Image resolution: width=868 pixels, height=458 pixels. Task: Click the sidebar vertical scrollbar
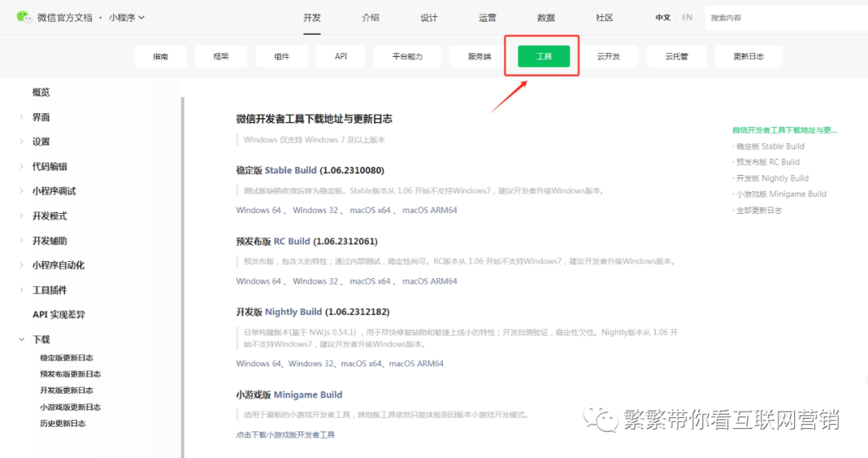point(182,276)
